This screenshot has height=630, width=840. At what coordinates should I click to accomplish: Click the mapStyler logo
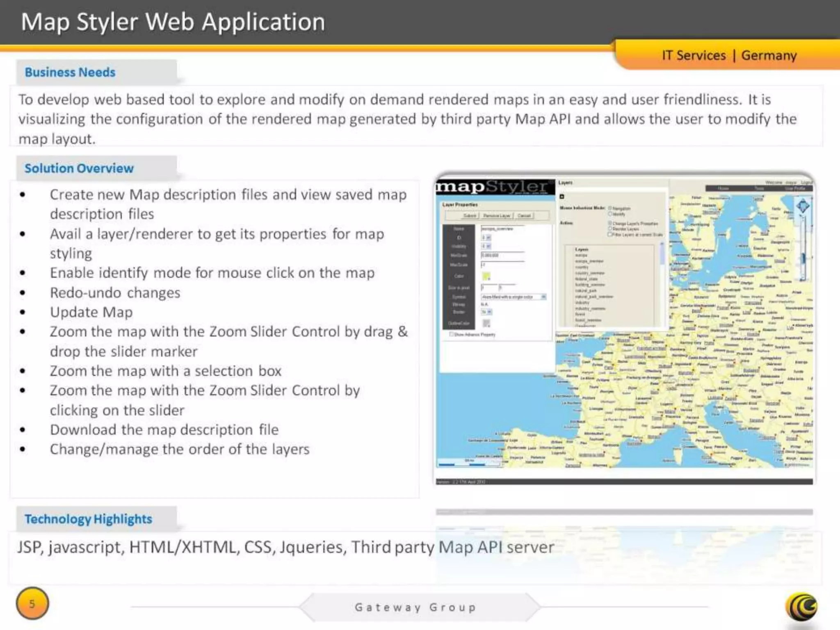tap(495, 187)
